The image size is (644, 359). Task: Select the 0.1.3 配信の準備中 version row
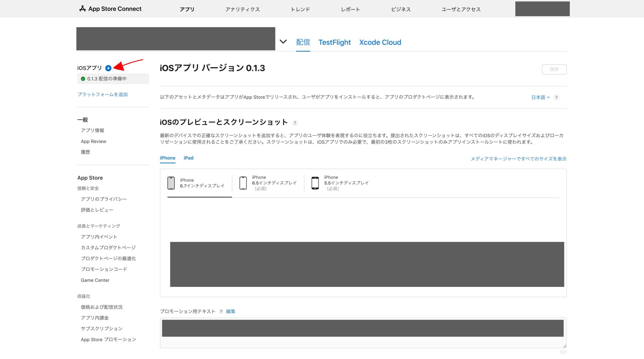click(x=113, y=79)
